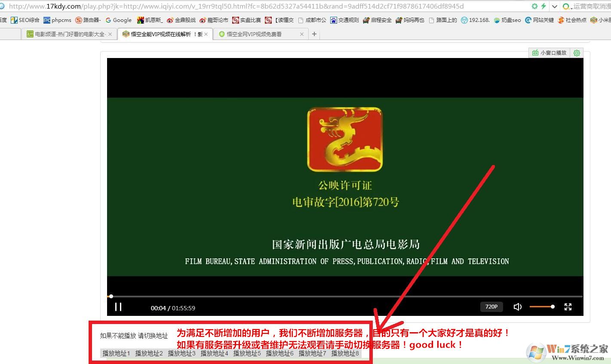Open the 成都市公 bookmark

pos(312,20)
